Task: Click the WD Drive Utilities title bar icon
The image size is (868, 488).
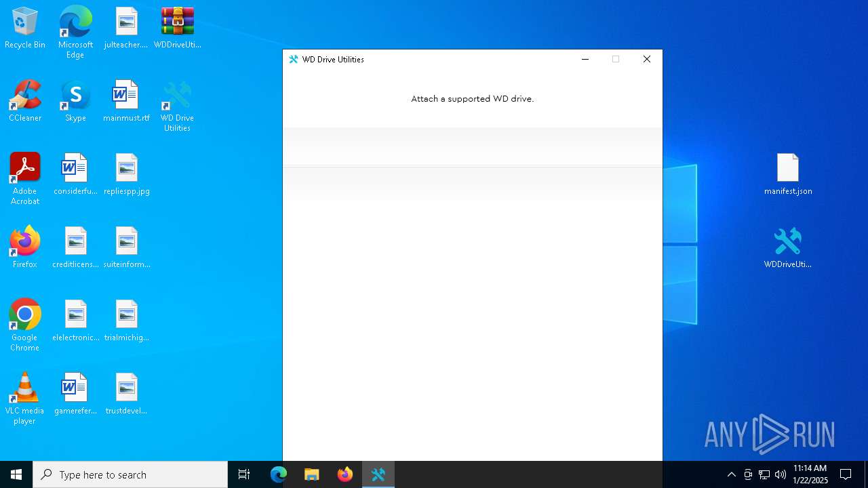Action: pos(294,60)
